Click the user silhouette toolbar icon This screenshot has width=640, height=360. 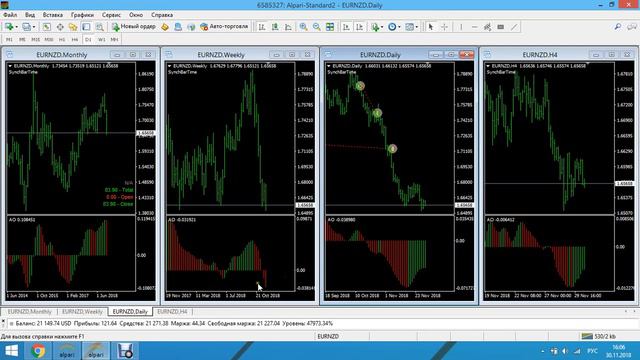178,27
